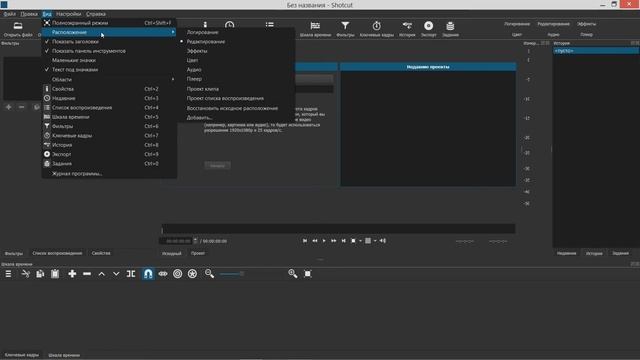The width and height of the screenshot is (640, 360).
Task: Click Журнал программы... menu entry
Action: tap(77, 173)
